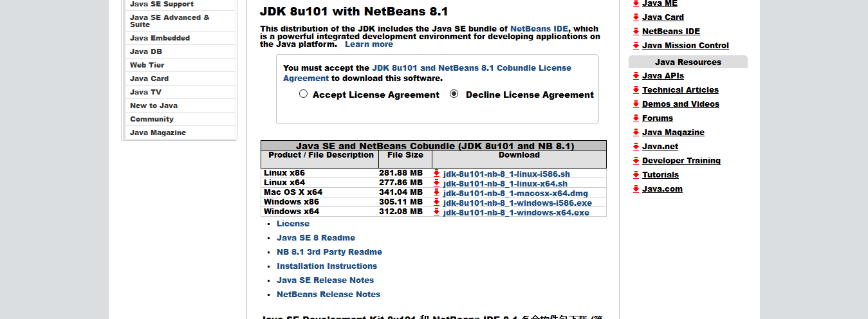Open JDK 8u101 and NetBeans Cobundle License link
Image resolution: width=868 pixels, height=319 pixels.
click(471, 68)
